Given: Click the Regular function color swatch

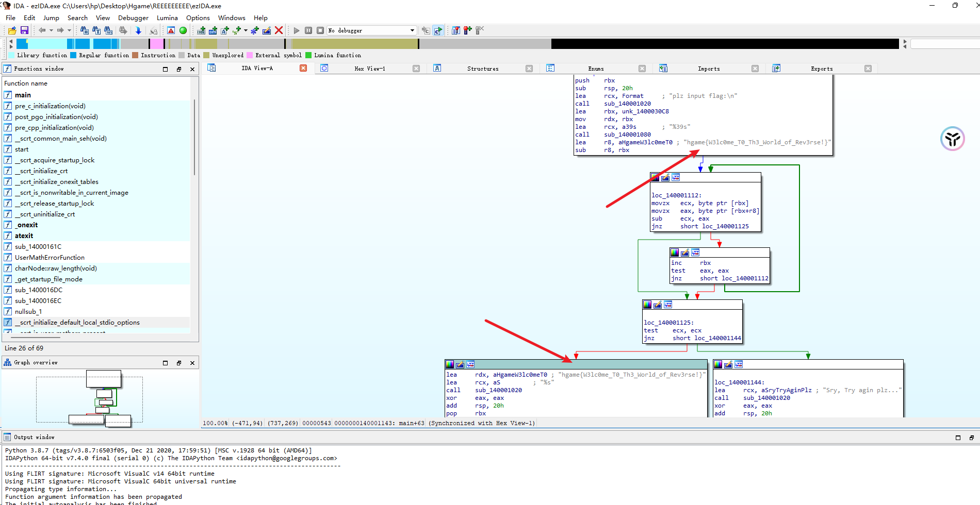Looking at the screenshot, I should 73,55.
